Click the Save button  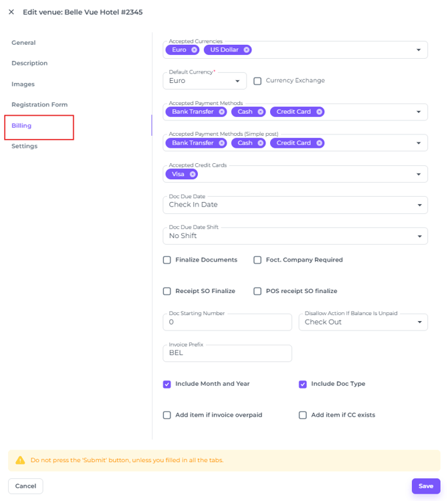tap(426, 486)
